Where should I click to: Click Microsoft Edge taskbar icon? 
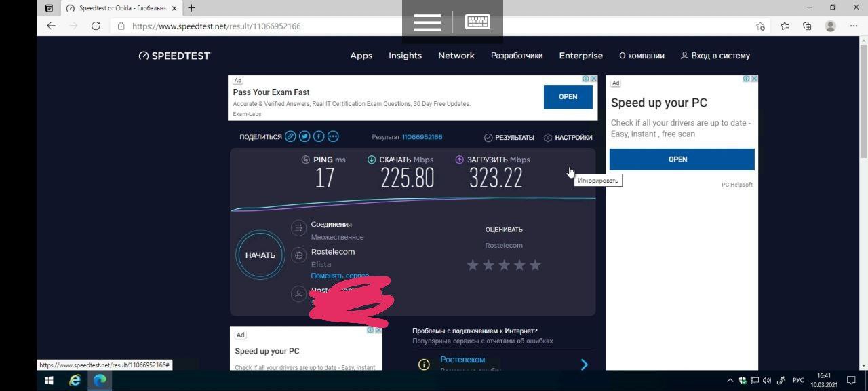(100, 381)
